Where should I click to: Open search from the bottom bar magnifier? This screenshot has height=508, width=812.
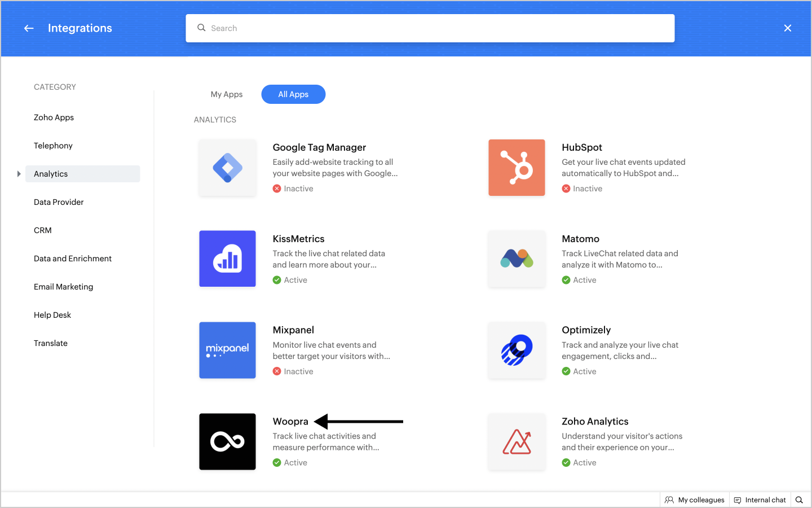click(799, 500)
